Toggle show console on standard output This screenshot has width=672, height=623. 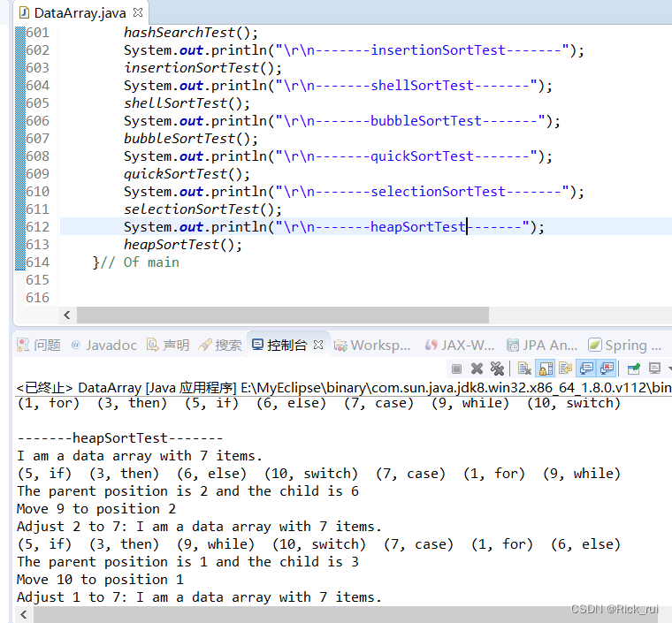coord(586,368)
